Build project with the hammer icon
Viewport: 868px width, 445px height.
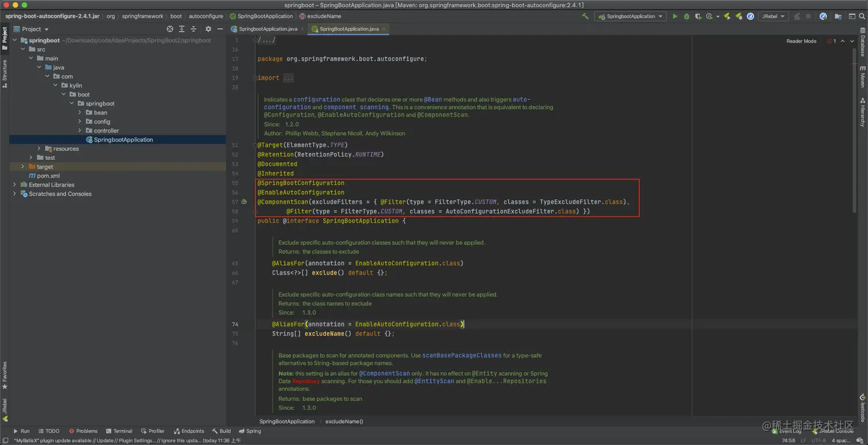(585, 17)
